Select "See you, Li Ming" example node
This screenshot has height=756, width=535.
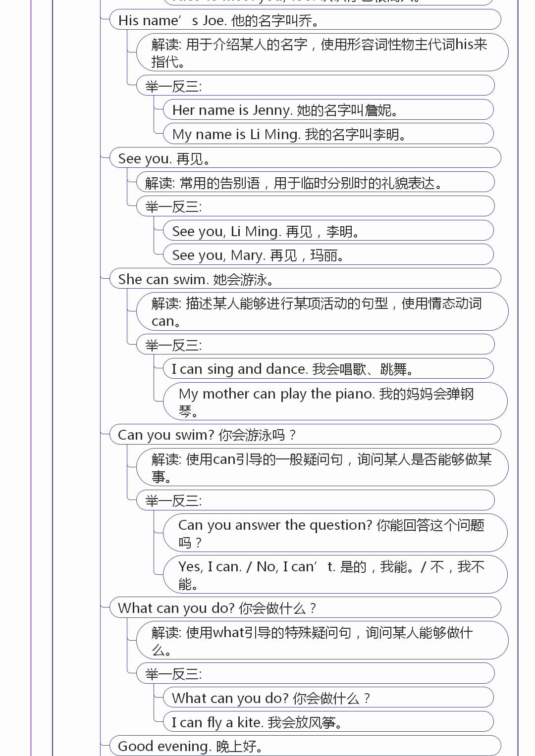tap(328, 231)
